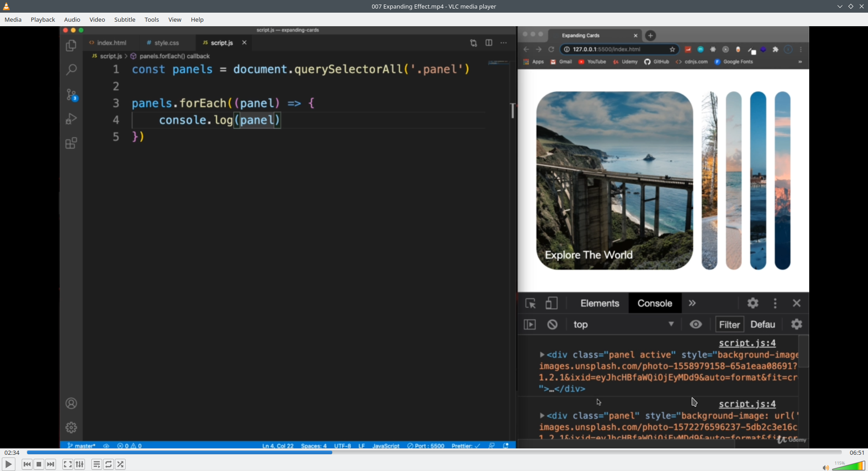Viewport: 868px width, 471px height.
Task: Open the Subtitle menu in VLC
Action: point(125,19)
